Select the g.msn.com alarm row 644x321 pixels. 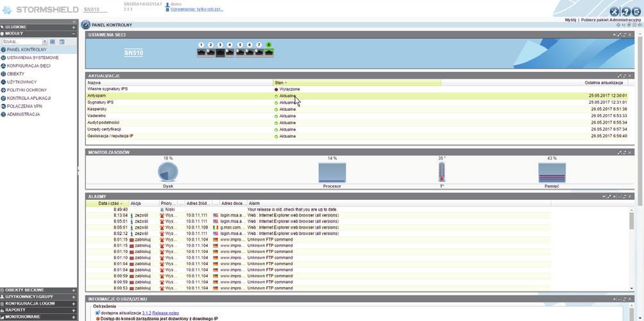318,227
